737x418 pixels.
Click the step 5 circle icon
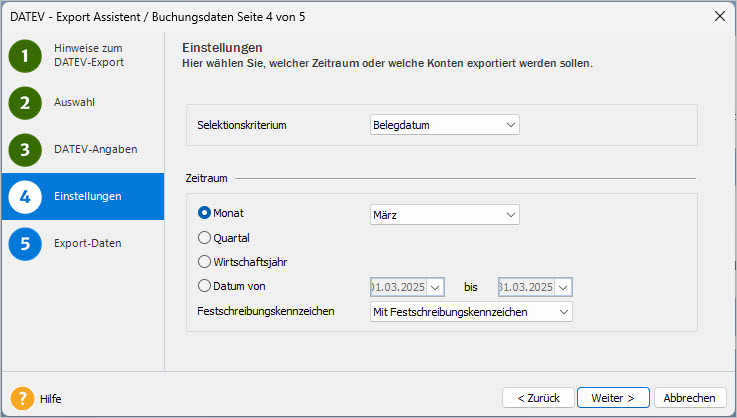click(x=25, y=244)
